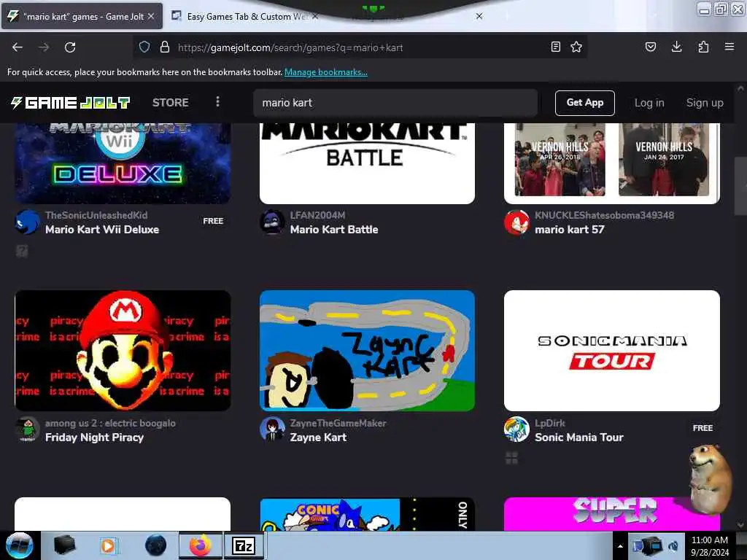The image size is (747, 560).
Task: Click TheSonicUnleashedKid Sonic avatar
Action: pos(28,222)
